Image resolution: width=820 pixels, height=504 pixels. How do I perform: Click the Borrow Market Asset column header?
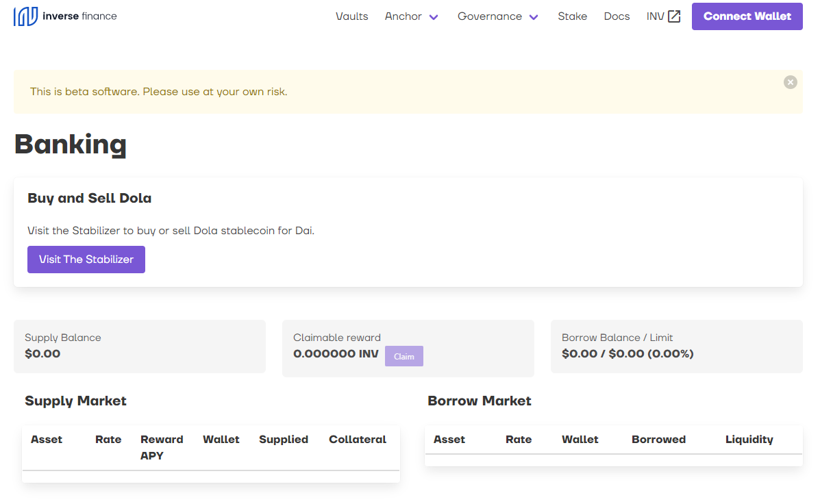(449, 440)
